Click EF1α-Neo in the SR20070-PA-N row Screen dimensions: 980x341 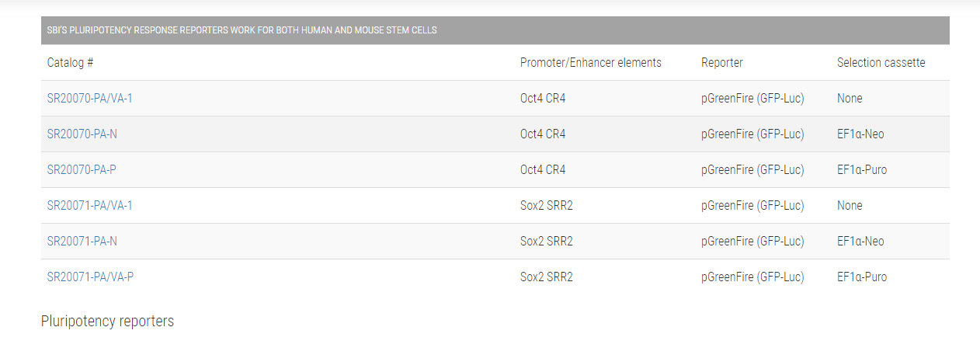point(860,134)
